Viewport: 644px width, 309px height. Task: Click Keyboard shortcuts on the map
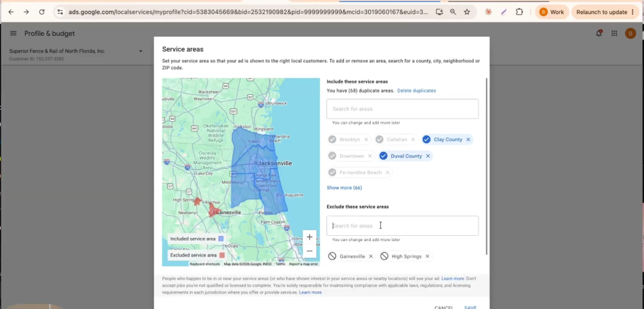(205, 264)
